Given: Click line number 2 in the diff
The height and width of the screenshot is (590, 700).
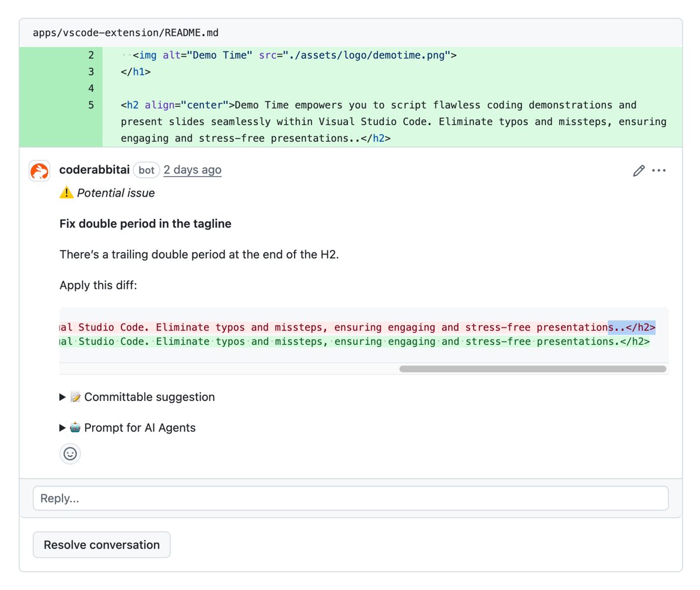Looking at the screenshot, I should pyautogui.click(x=91, y=55).
